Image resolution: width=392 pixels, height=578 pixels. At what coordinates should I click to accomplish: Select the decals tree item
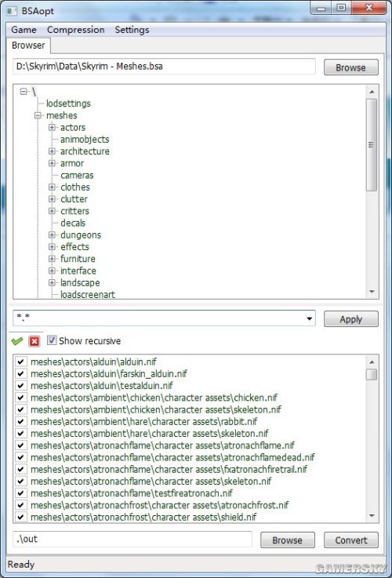point(73,223)
